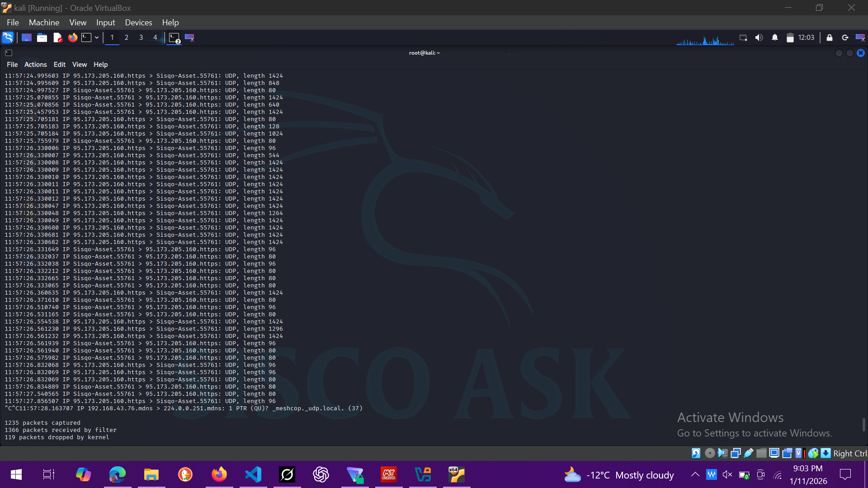The image size is (868, 488).
Task: Open VirtualBox Machine menu
Action: (44, 23)
